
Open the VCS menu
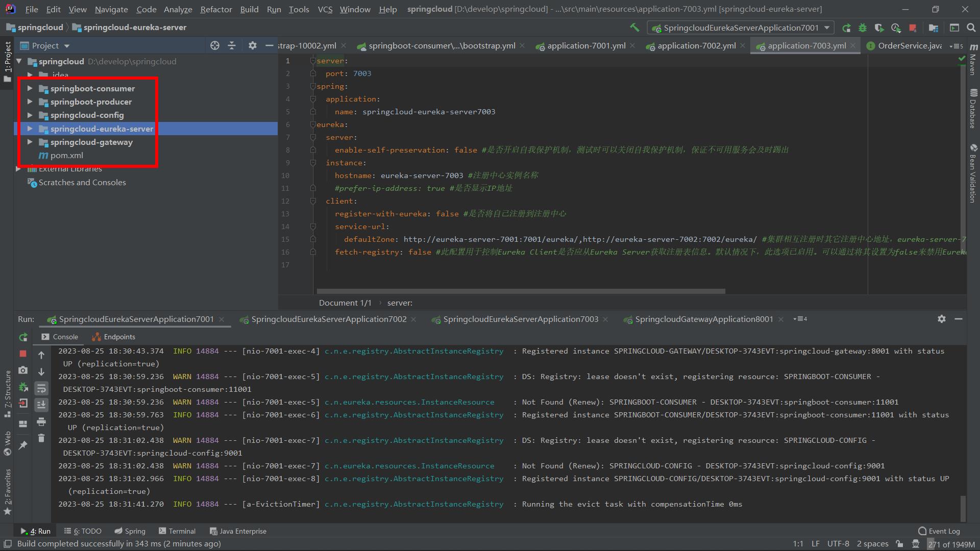pyautogui.click(x=325, y=9)
